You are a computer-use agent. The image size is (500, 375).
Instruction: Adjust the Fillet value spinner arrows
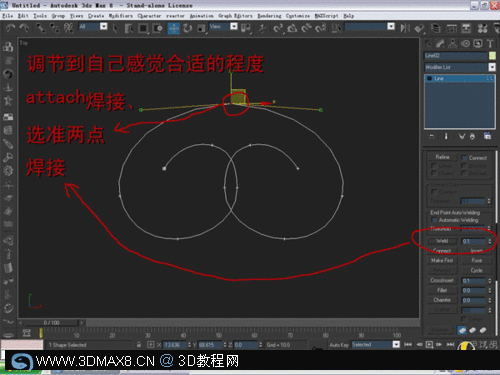pos(489,290)
